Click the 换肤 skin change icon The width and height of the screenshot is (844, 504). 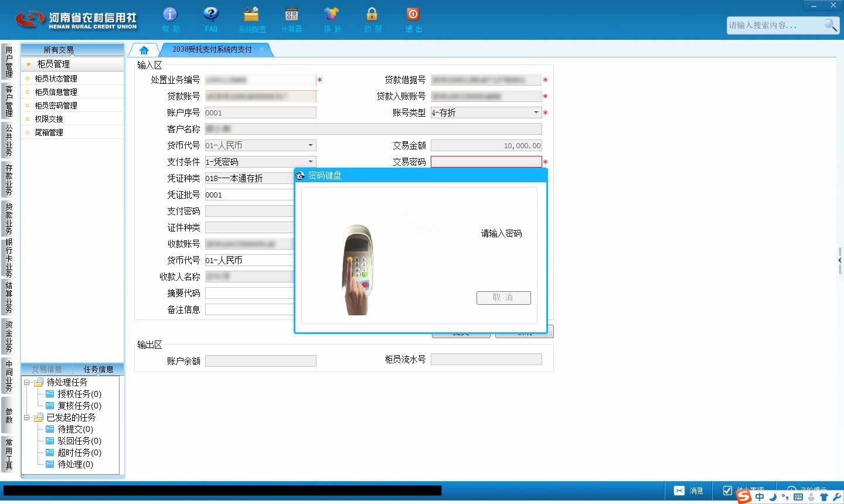(332, 14)
